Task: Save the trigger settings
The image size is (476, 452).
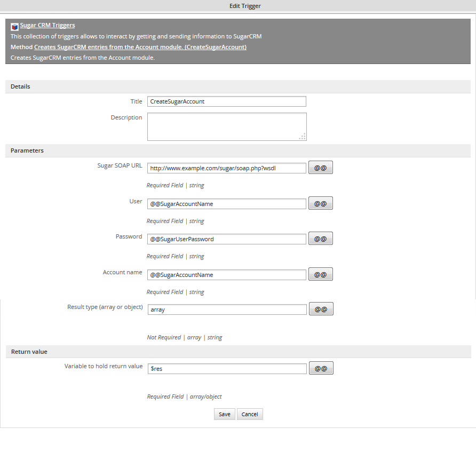Action: 224,415
